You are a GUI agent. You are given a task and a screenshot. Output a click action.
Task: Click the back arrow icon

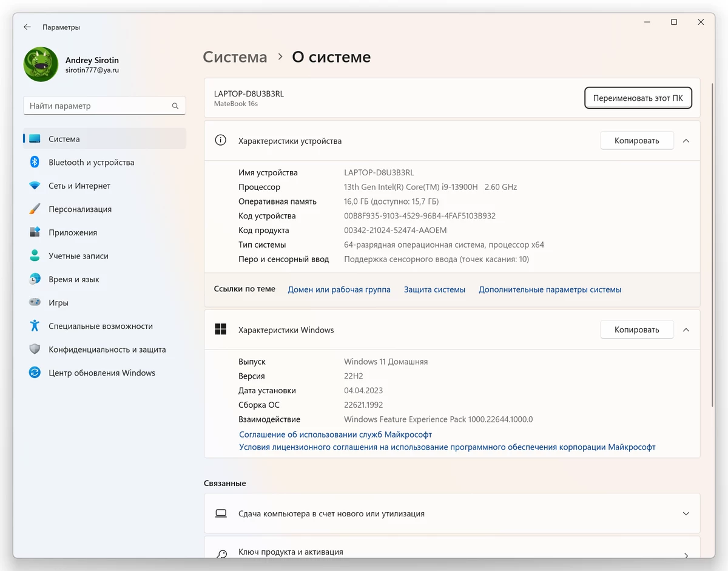(27, 27)
